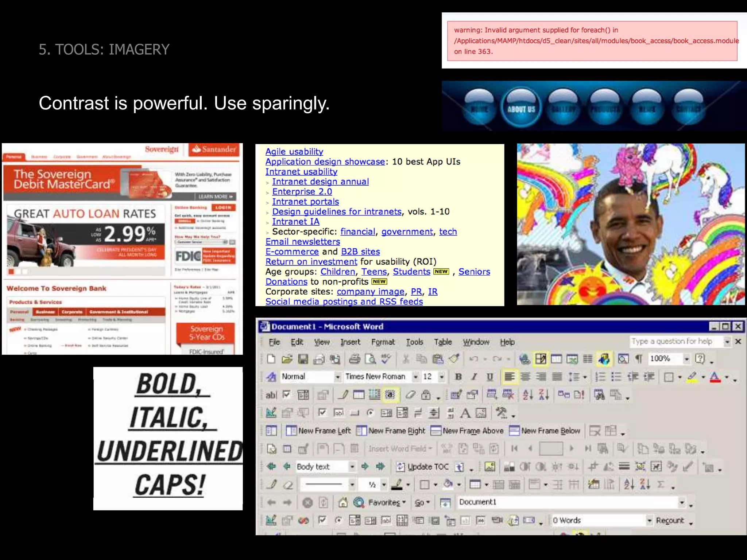Click the Sort Ascending A-Z icon
Image resolution: width=747 pixels, height=560 pixels.
(527, 394)
